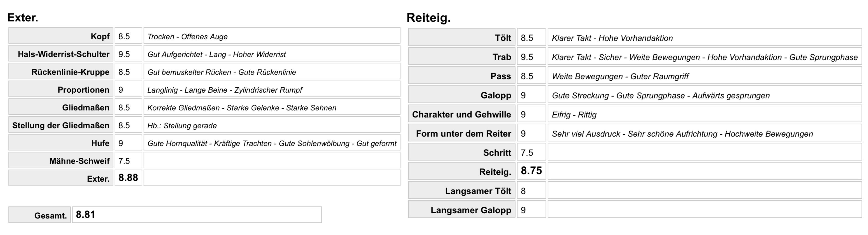Image resolution: width=868 pixels, height=235 pixels.
Task: Click the empty Mähne-Schweif comment field
Action: click(x=272, y=160)
